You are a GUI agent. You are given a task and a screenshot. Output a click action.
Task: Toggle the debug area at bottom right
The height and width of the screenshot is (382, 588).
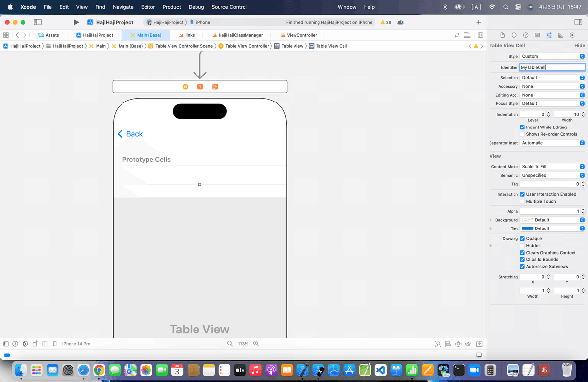click(x=479, y=355)
